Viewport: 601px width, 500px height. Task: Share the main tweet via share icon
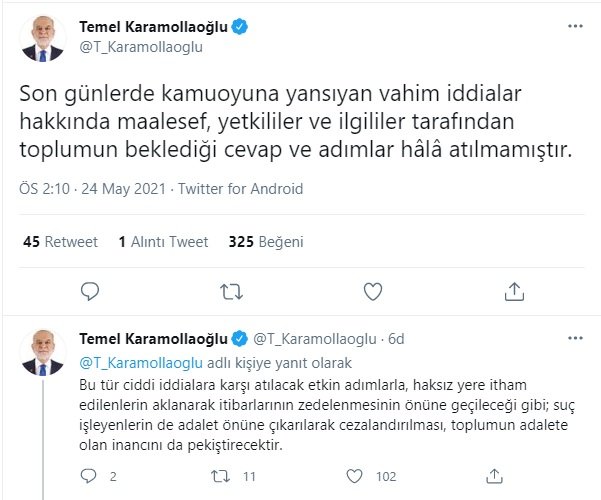tap(514, 292)
